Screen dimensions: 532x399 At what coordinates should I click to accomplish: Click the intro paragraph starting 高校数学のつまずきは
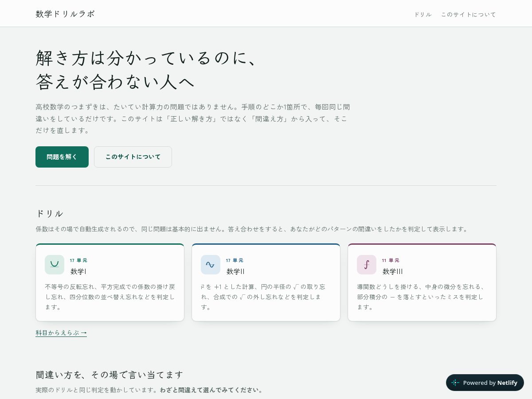tap(193, 119)
